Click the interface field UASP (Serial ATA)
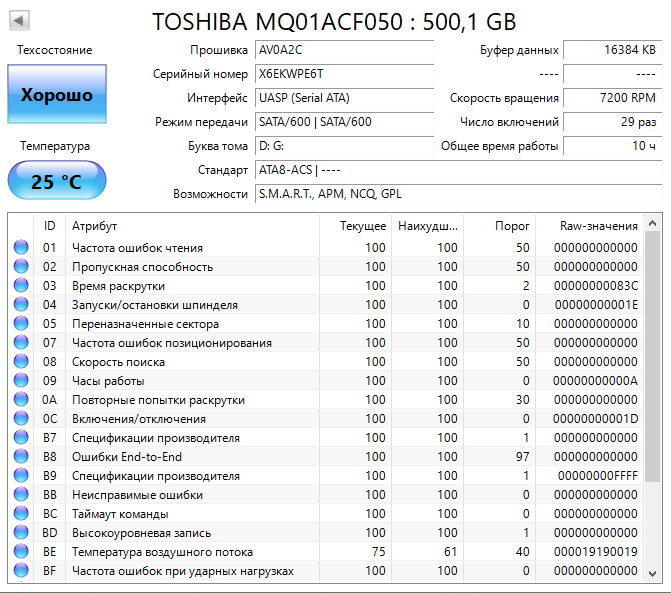The width and height of the screenshot is (671, 593). pyautogui.click(x=344, y=98)
